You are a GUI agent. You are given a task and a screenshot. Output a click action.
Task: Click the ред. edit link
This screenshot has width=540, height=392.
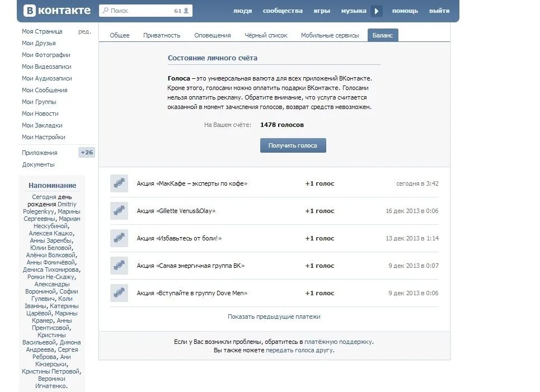[x=84, y=31]
